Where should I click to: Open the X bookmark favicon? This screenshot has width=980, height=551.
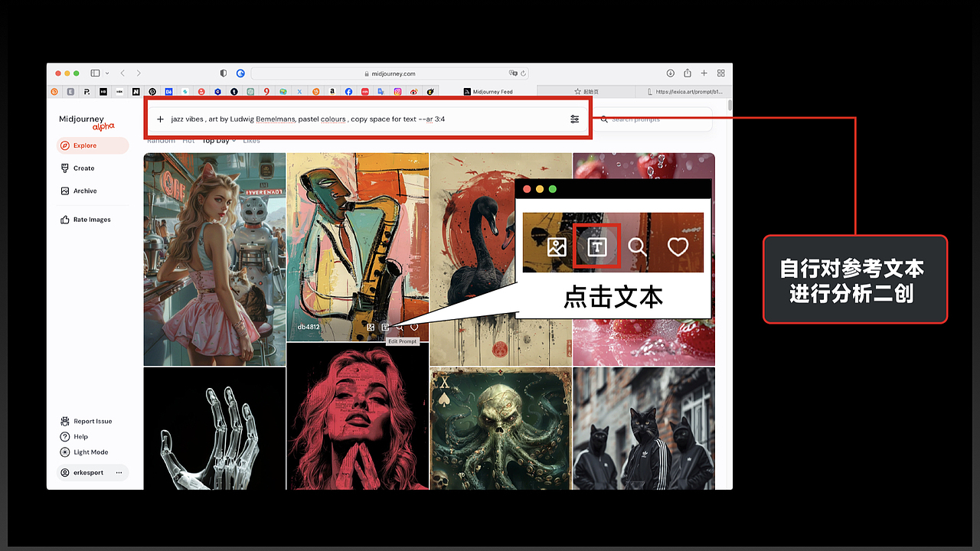point(299,92)
